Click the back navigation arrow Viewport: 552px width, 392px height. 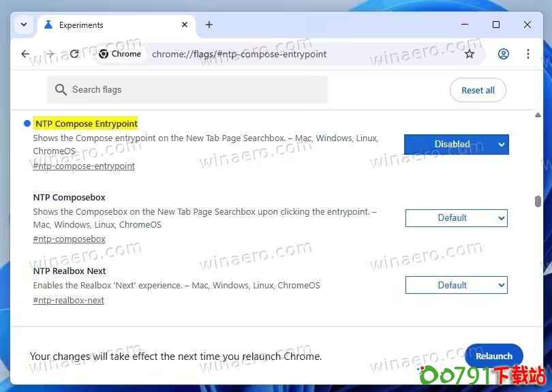(x=25, y=54)
